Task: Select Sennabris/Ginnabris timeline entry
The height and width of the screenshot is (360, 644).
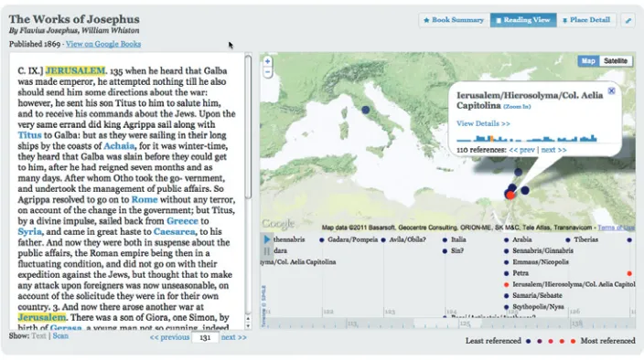Action: point(542,251)
